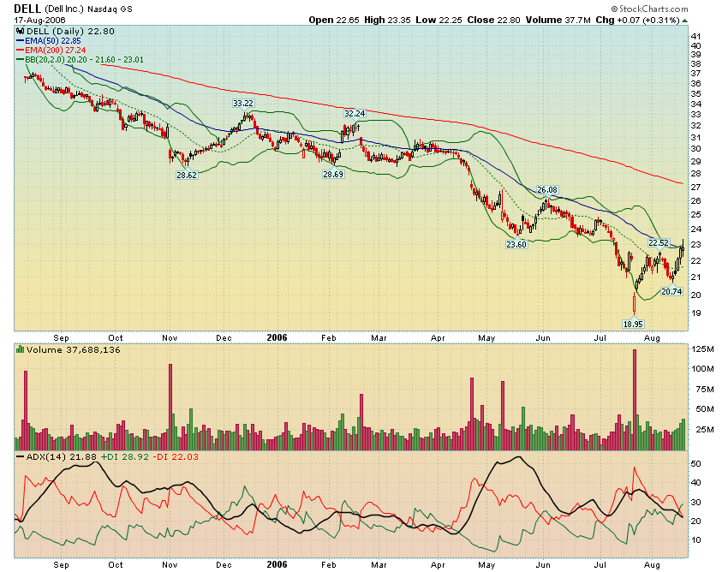The width and height of the screenshot is (728, 572).
Task: Click the 28.62 trough price label
Action: [187, 175]
